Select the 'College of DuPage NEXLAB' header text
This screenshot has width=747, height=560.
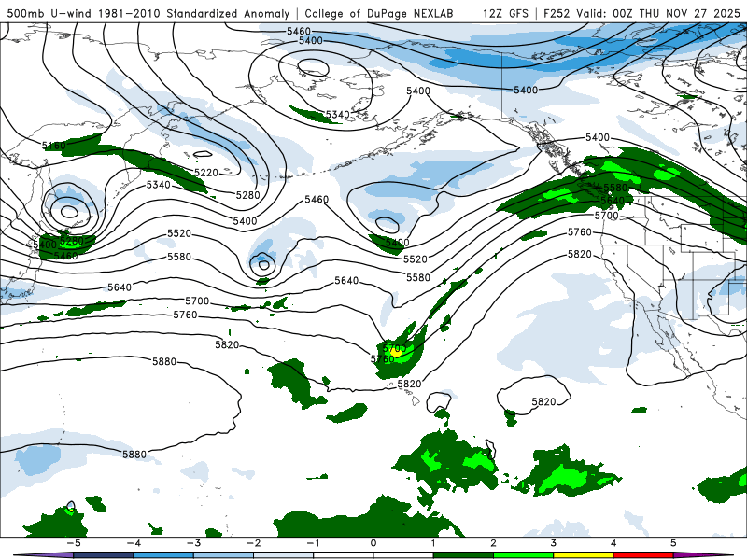pos(379,13)
